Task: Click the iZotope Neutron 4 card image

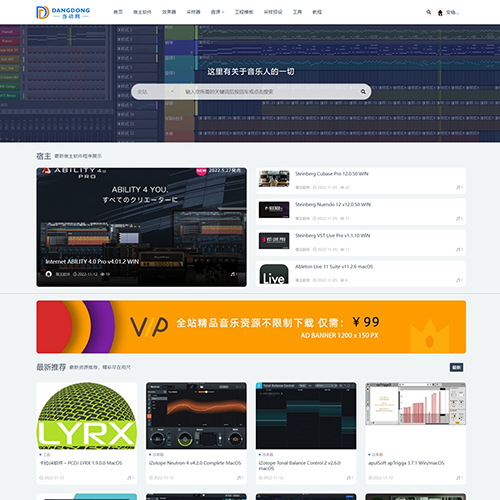Action: pos(196,416)
